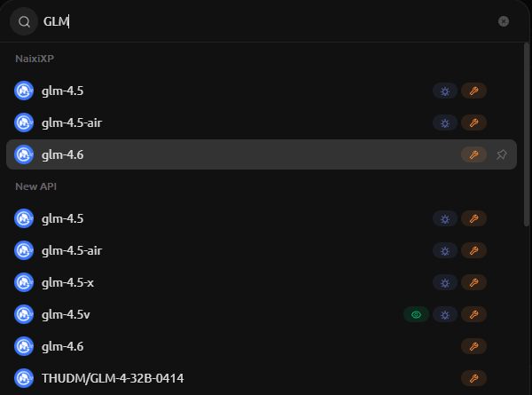The image size is (532, 395).
Task: Choose the THUDM/GLM-4-32B-0414 model
Action: pos(112,378)
